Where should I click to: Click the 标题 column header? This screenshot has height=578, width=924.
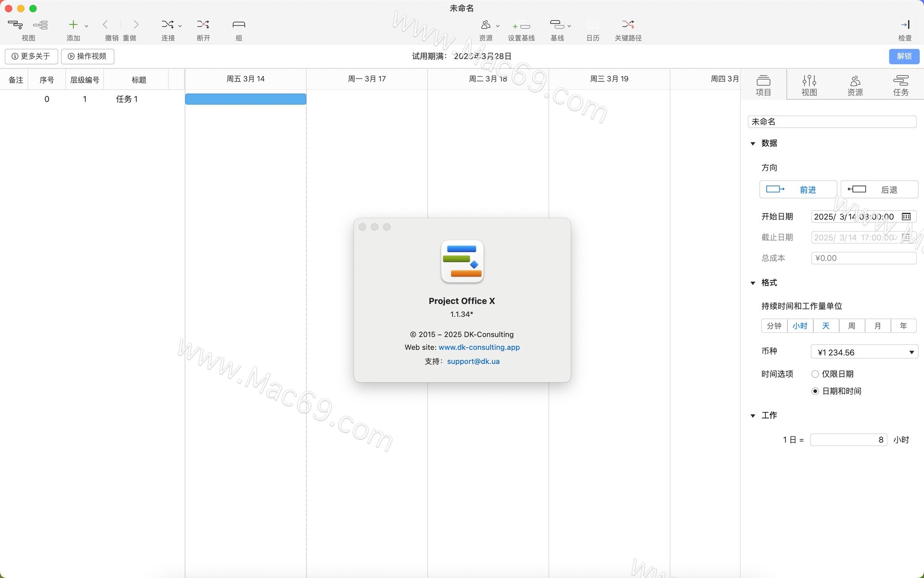coord(139,80)
